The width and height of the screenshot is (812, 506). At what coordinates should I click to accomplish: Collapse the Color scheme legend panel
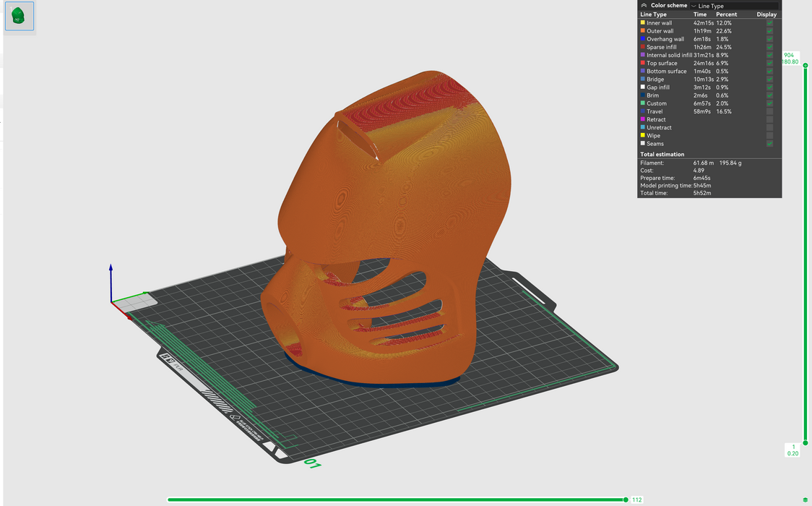pos(644,6)
